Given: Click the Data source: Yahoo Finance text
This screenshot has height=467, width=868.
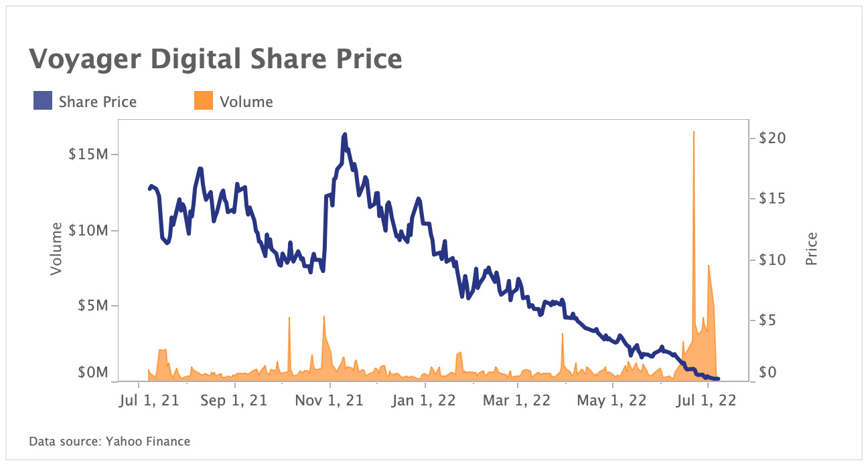Looking at the screenshot, I should 110,442.
